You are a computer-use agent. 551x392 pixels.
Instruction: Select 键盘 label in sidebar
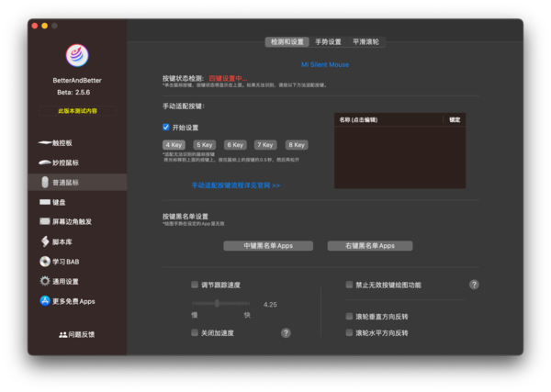pyautogui.click(x=59, y=202)
